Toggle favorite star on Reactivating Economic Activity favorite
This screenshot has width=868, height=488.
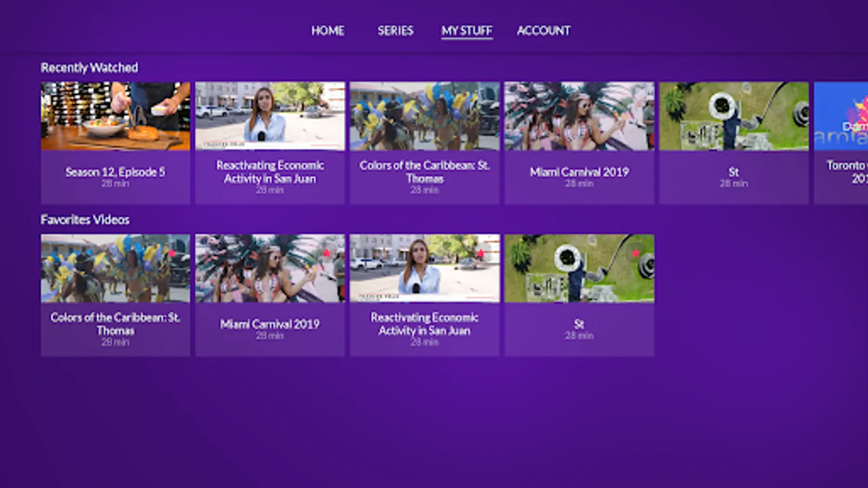point(481,253)
